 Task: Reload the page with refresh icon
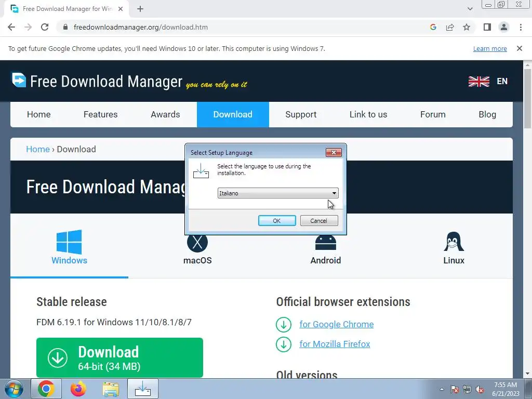click(45, 27)
